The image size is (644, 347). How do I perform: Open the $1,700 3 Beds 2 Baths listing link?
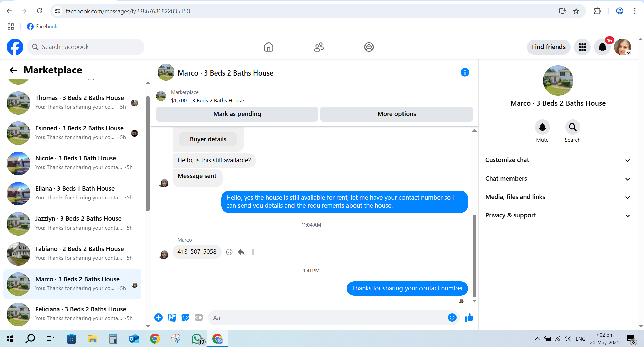(x=207, y=101)
